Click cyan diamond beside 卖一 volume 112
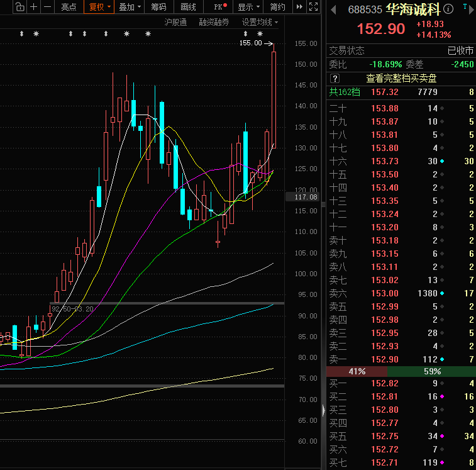Viewport: 476px width, 470px height. pos(442,359)
